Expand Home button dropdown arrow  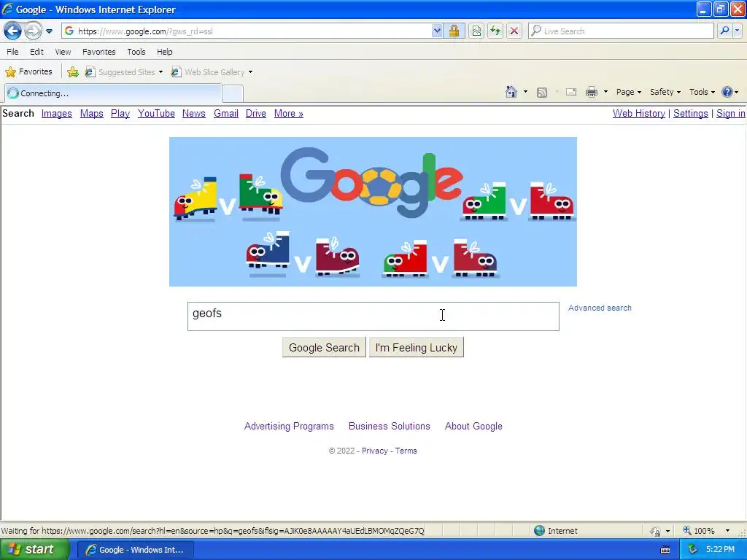[525, 92]
